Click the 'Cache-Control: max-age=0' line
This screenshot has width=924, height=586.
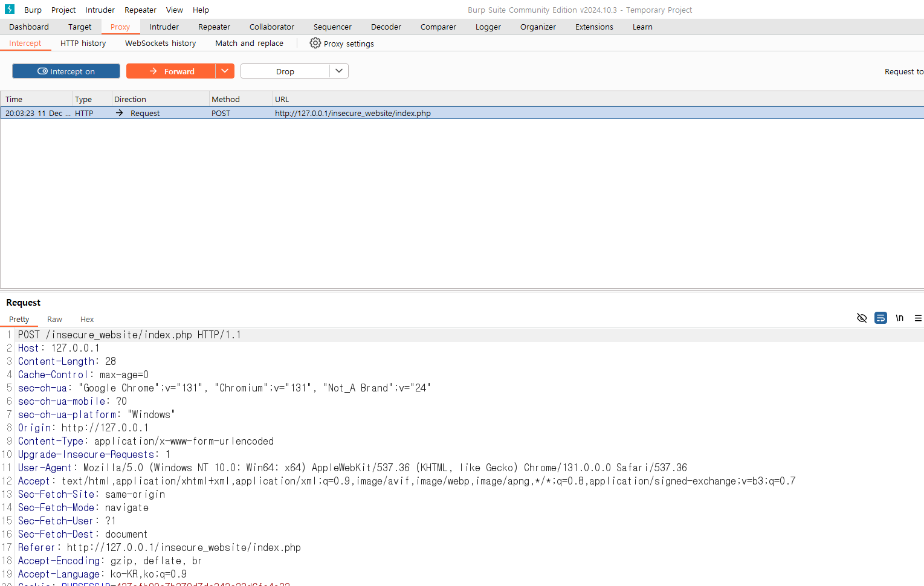tap(83, 375)
